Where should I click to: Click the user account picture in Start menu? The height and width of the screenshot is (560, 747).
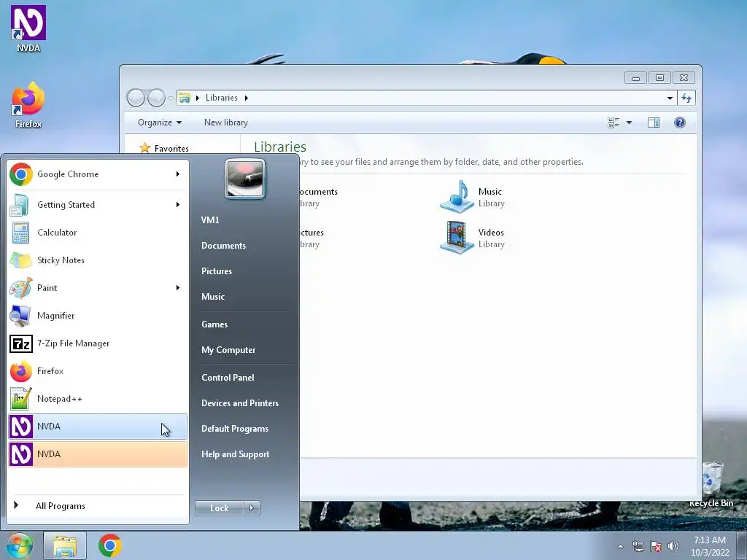click(x=245, y=179)
